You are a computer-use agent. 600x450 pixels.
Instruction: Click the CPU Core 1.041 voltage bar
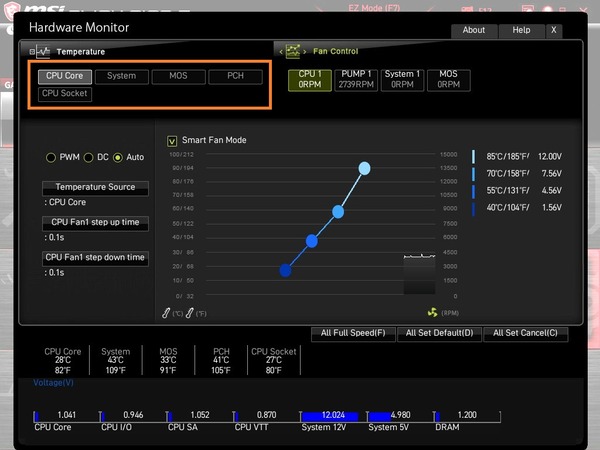point(66,416)
